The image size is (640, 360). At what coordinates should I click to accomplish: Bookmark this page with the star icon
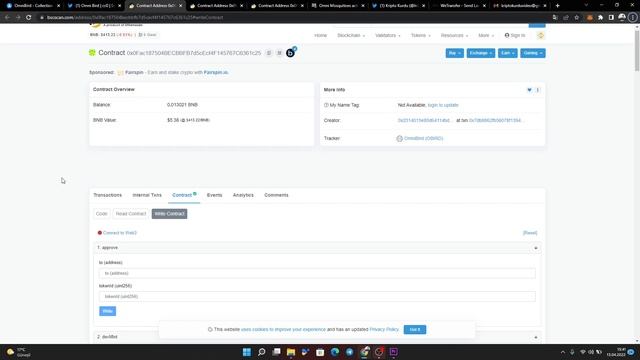pos(576,18)
